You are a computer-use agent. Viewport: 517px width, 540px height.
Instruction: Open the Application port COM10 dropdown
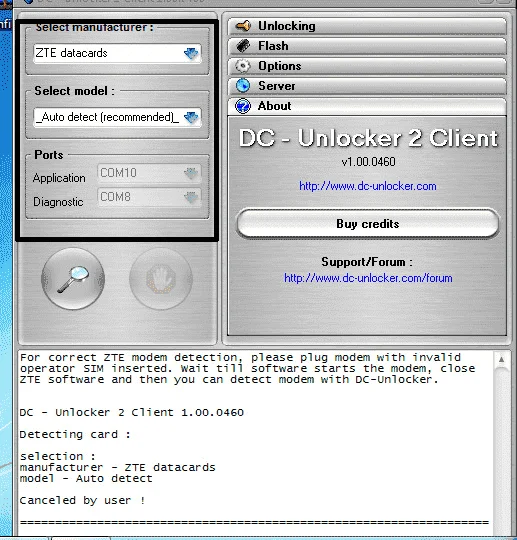point(149,173)
